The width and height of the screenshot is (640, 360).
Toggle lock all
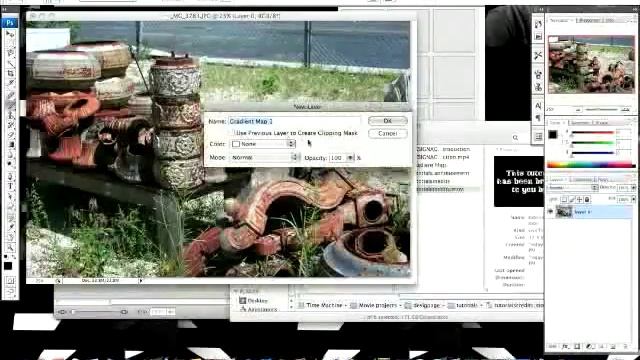[587, 199]
